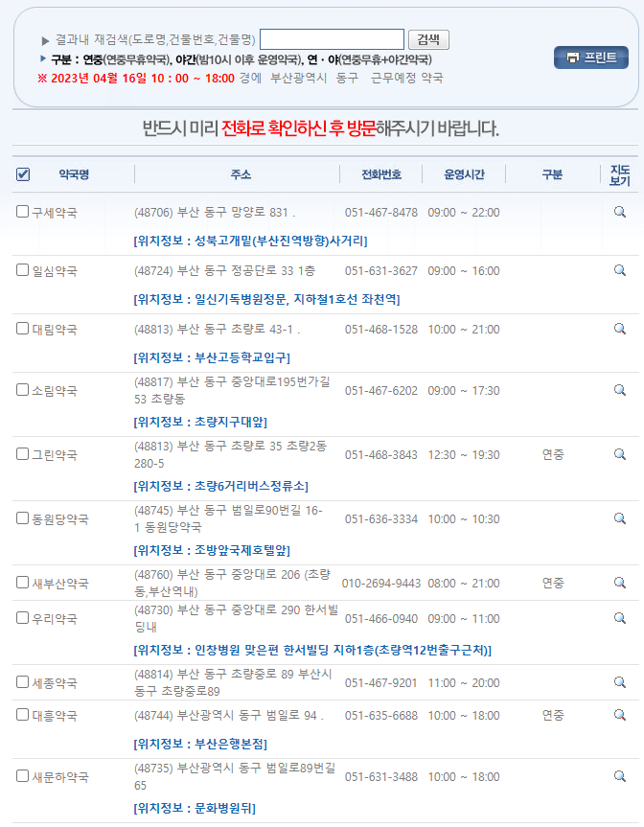This screenshot has height=827, width=644.
Task: Check the box for 새부산약국
Action: [22, 583]
